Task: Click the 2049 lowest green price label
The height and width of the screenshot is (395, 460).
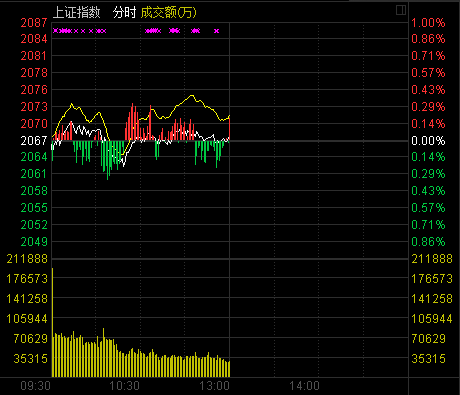Action: (34, 242)
